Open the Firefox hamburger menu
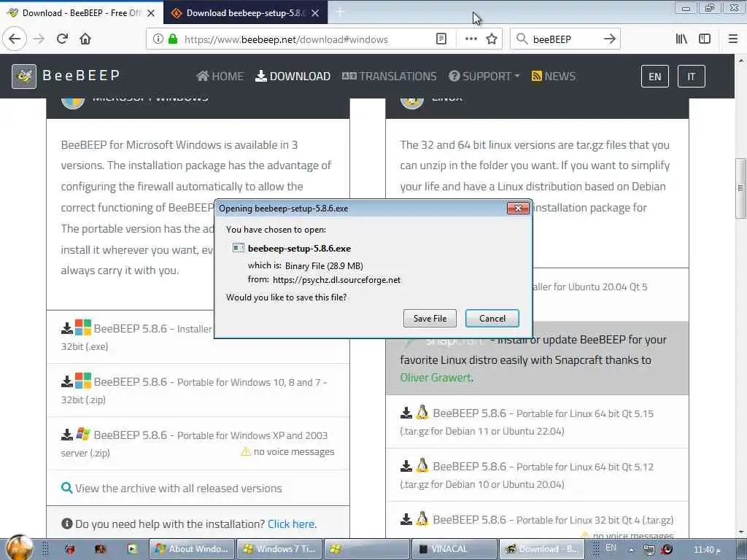This screenshot has height=560, width=747. [x=733, y=39]
